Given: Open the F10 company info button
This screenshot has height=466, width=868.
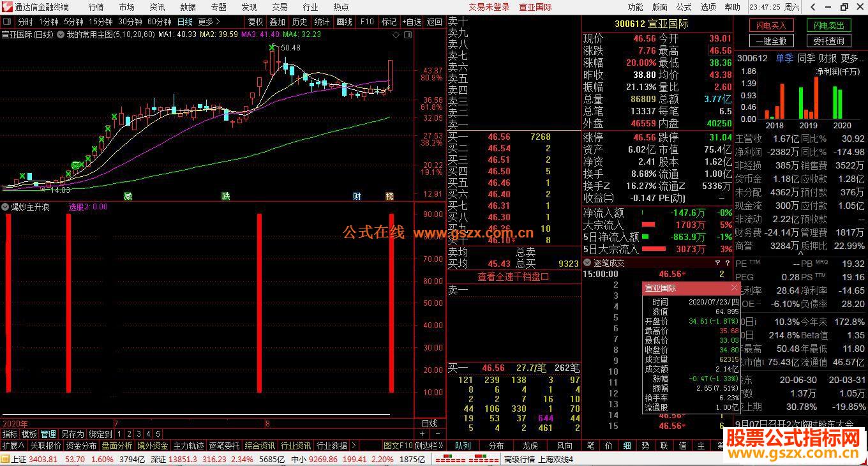Looking at the screenshot, I should (367, 22).
